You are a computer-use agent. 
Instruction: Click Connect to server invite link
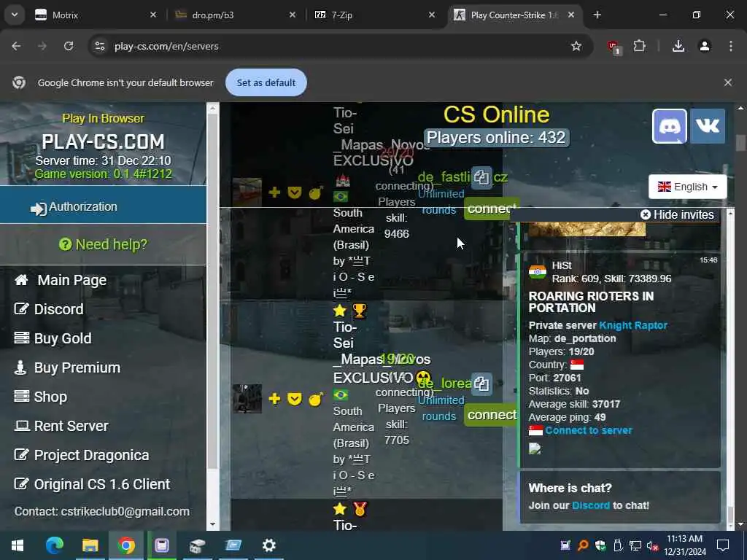589,430
